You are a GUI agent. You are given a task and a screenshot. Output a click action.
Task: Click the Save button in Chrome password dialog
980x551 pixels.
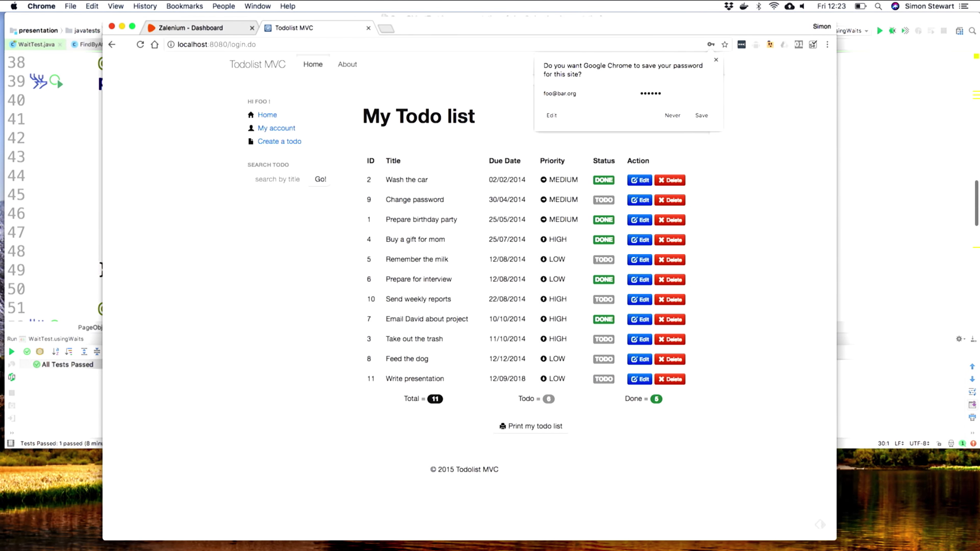pos(701,114)
